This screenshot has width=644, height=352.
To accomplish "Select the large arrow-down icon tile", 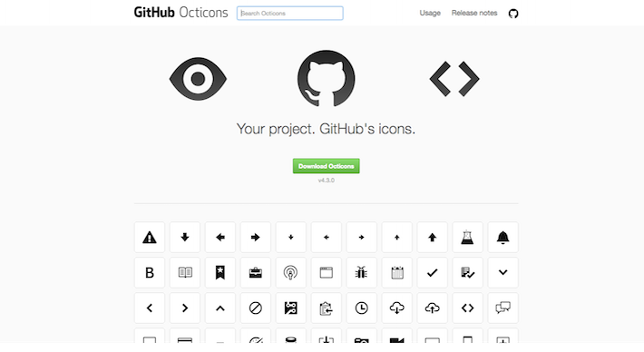I will (185, 238).
